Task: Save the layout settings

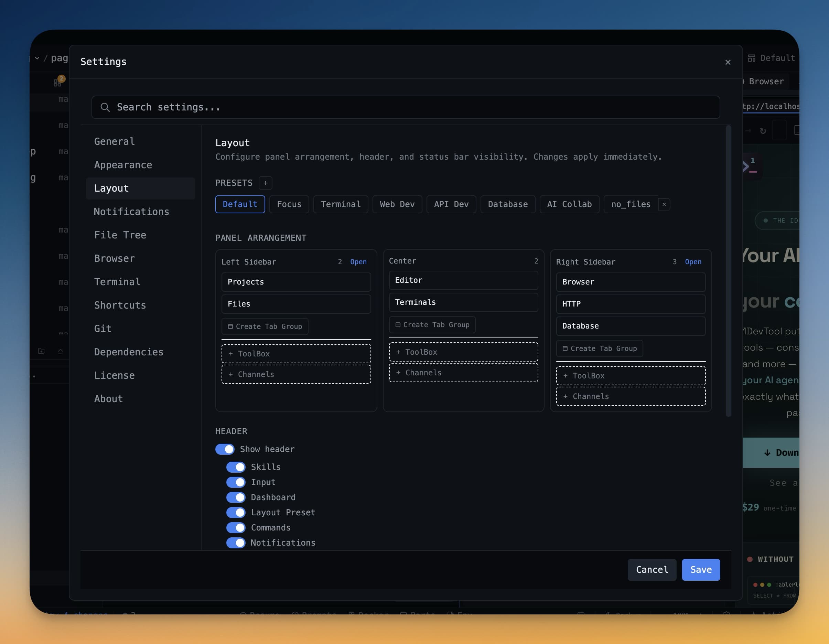Action: pyautogui.click(x=700, y=570)
